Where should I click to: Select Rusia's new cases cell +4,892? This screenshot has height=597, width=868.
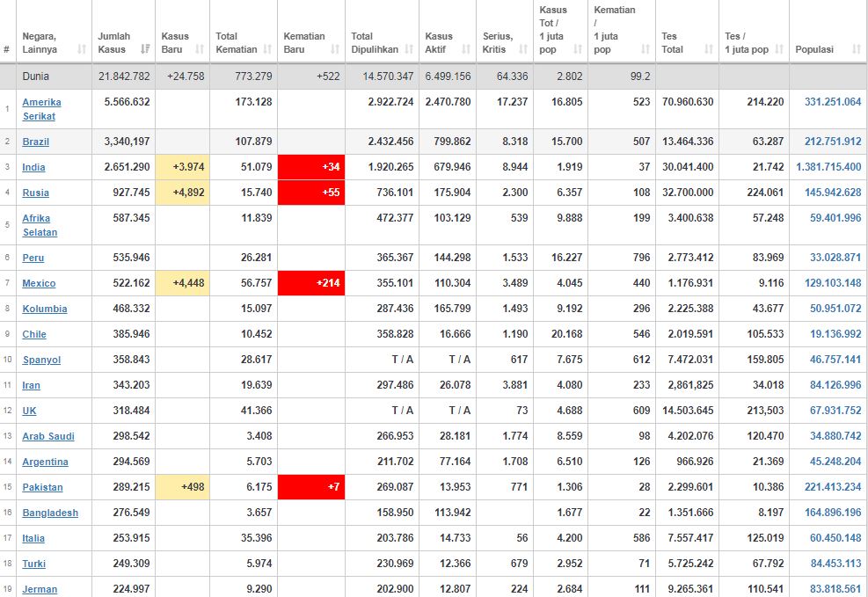point(183,193)
